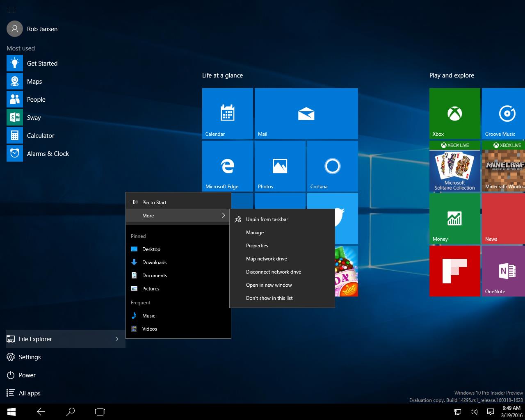Screen dimensions: 525x420
Task: Open the Calendar tile
Action: point(228,114)
